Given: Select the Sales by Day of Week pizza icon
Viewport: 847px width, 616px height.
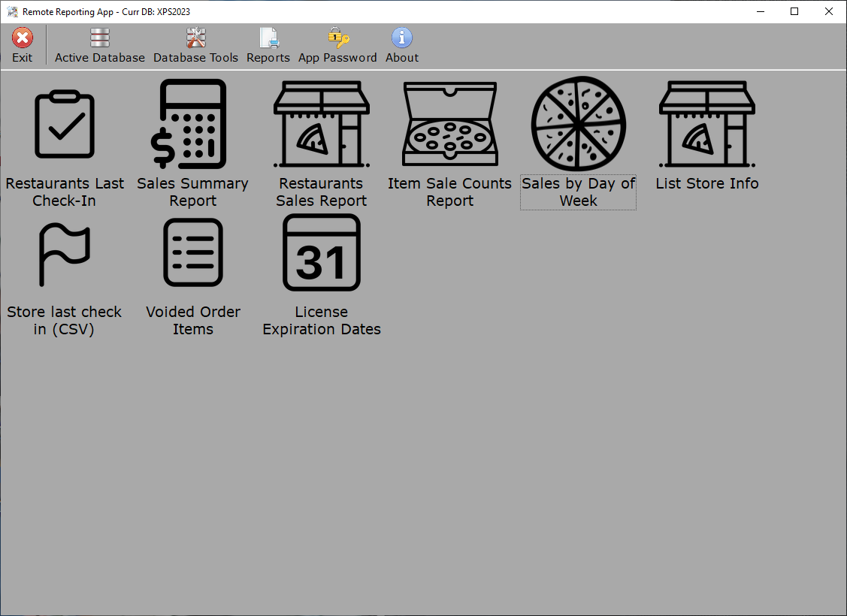Looking at the screenshot, I should pyautogui.click(x=578, y=122).
